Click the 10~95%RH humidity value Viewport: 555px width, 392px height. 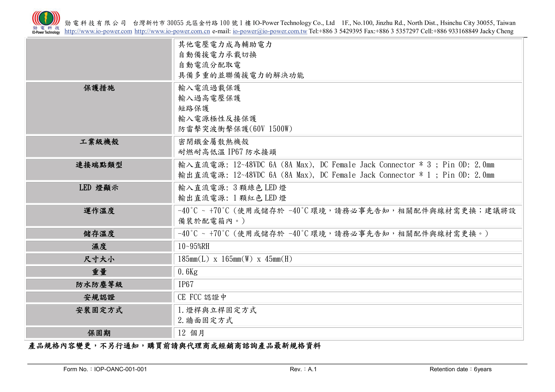pyautogui.click(x=194, y=246)
